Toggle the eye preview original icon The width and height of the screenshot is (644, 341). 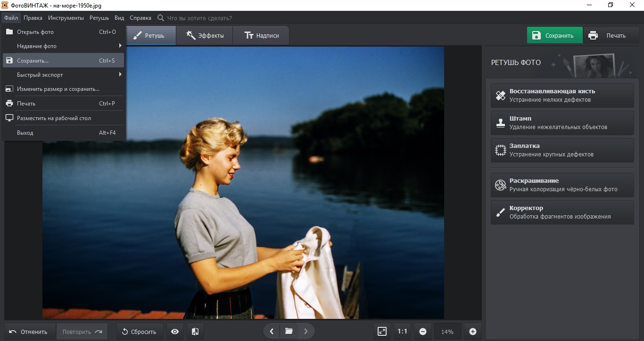coord(175,332)
